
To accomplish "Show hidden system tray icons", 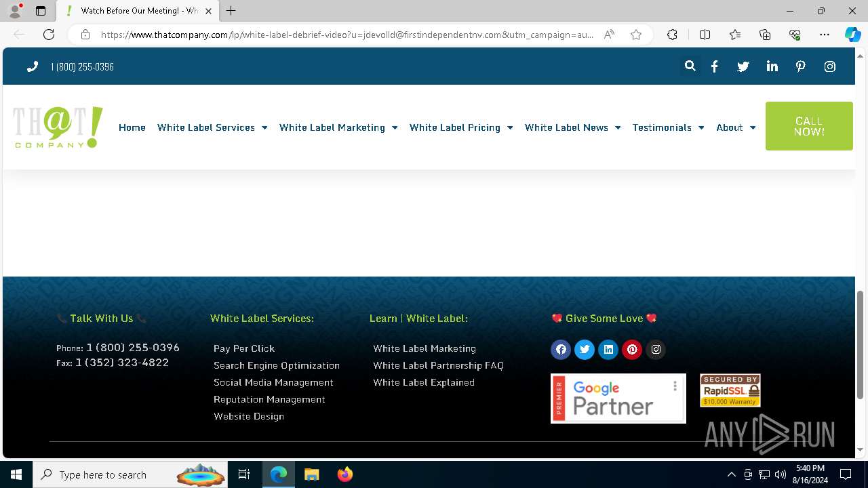I will [x=731, y=474].
